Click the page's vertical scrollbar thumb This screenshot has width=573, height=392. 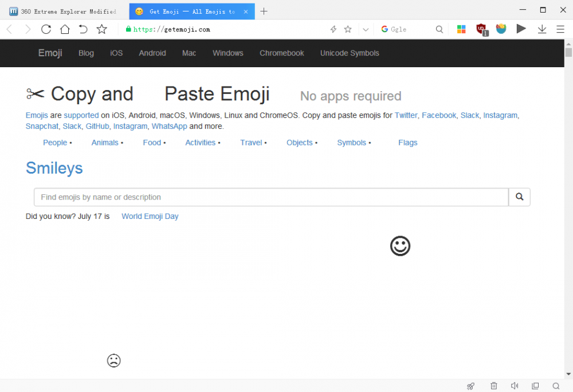tap(568, 53)
